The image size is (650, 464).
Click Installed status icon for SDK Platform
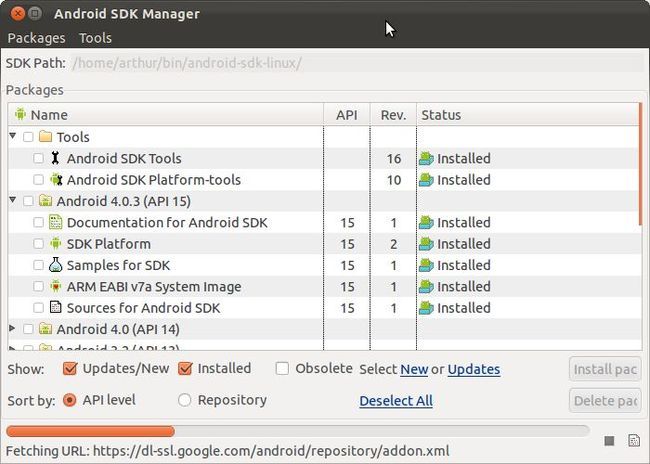click(426, 244)
